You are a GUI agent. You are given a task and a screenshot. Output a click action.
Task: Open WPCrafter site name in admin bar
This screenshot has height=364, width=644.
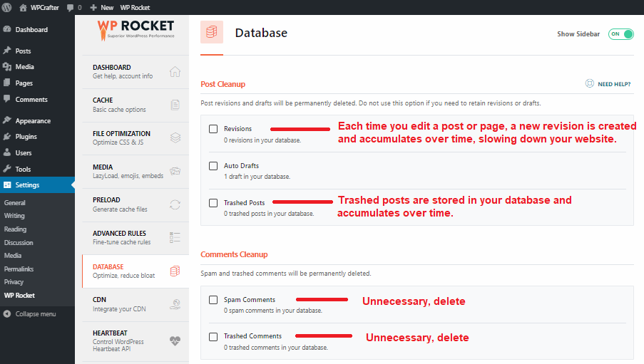(x=45, y=7)
